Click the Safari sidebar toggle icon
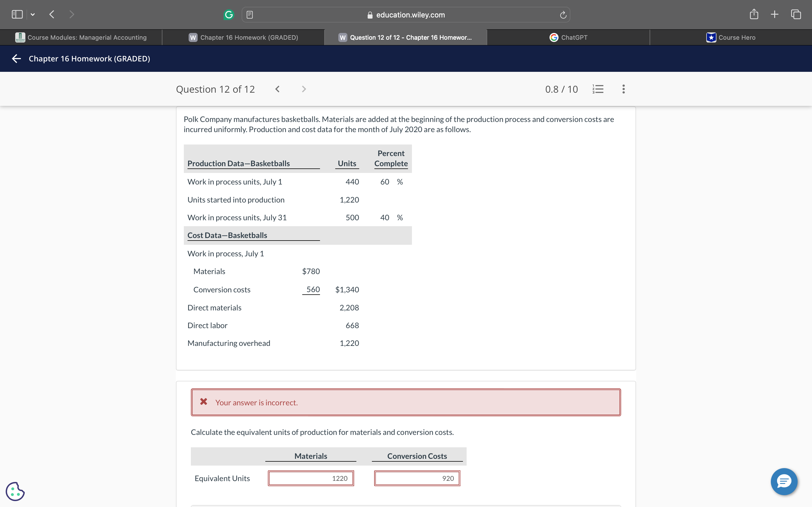The image size is (812, 507). point(17,14)
